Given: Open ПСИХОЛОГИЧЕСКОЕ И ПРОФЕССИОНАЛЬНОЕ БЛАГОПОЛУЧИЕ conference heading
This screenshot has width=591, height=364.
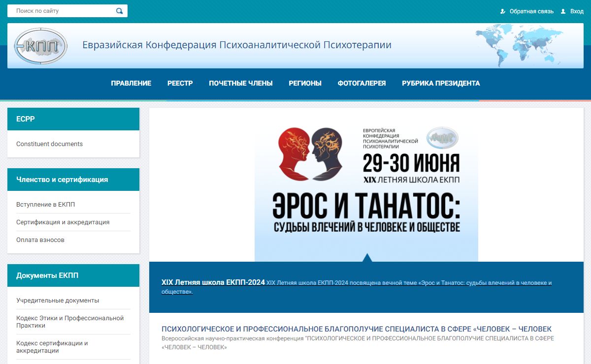Looking at the screenshot, I should pos(357,329).
